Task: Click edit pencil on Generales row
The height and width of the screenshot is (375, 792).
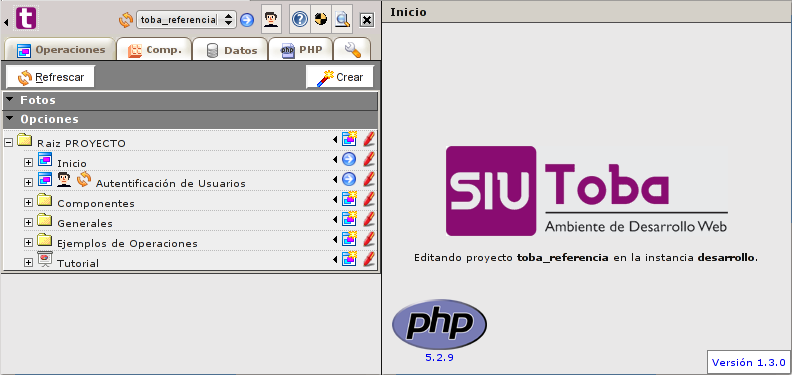Action: coord(370,218)
